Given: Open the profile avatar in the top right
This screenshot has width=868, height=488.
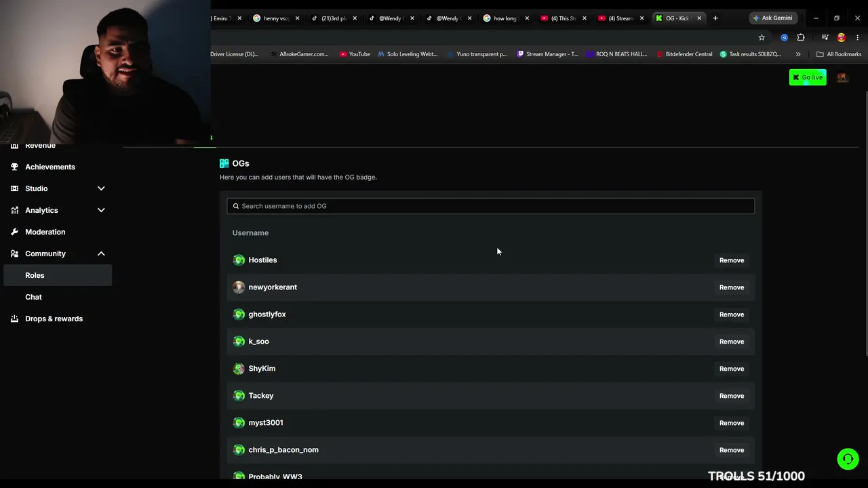Looking at the screenshot, I should tap(842, 77).
